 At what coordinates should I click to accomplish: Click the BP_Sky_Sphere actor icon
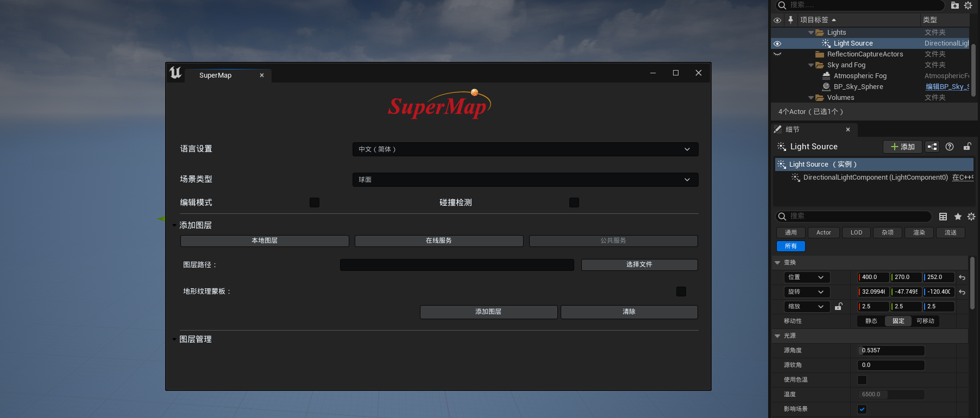click(826, 87)
